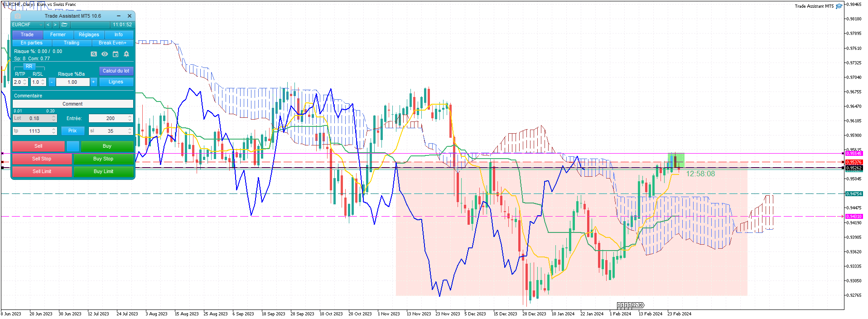The image size is (868, 319).
Task: Click the Comment input field
Action: click(73, 104)
